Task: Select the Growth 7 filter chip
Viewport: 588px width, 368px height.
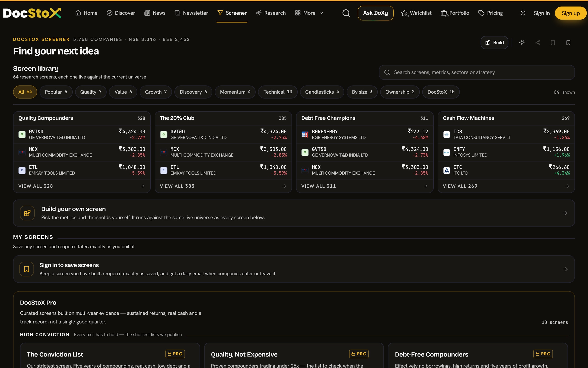Action: pyautogui.click(x=156, y=92)
